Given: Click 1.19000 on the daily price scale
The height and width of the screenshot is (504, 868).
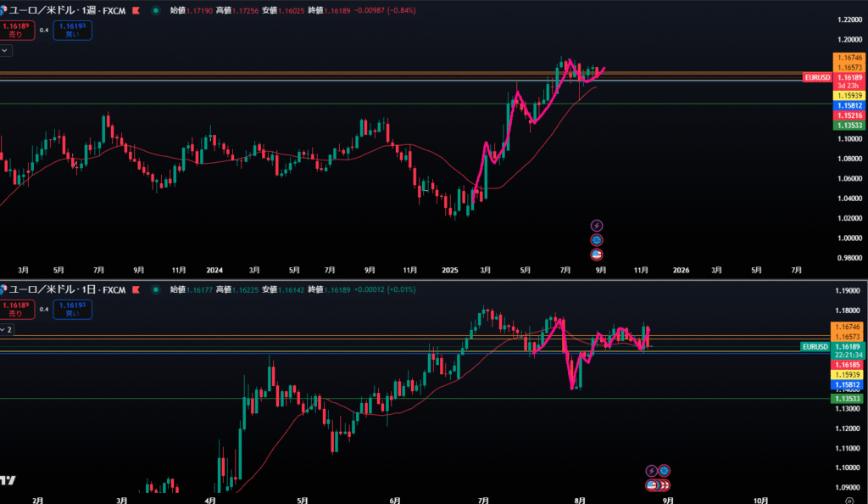Looking at the screenshot, I should click(x=848, y=291).
